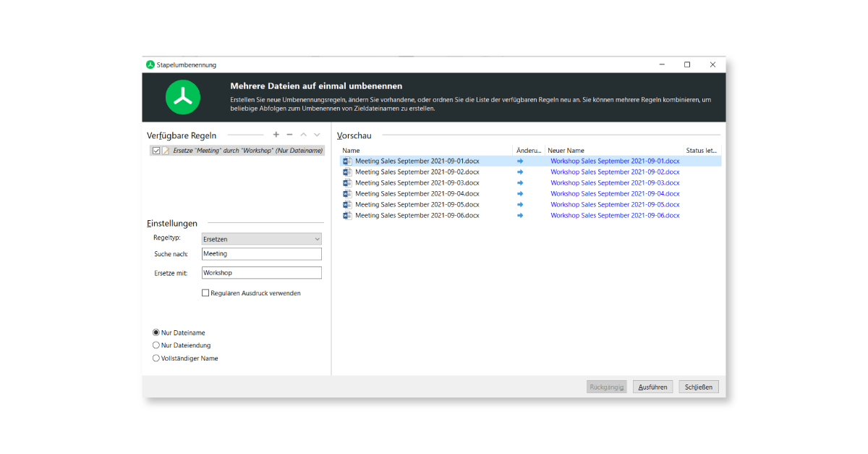The width and height of the screenshot is (868, 454).
Task: Select Meeting Sales September 2021-09-05.docx
Action: coord(417,205)
